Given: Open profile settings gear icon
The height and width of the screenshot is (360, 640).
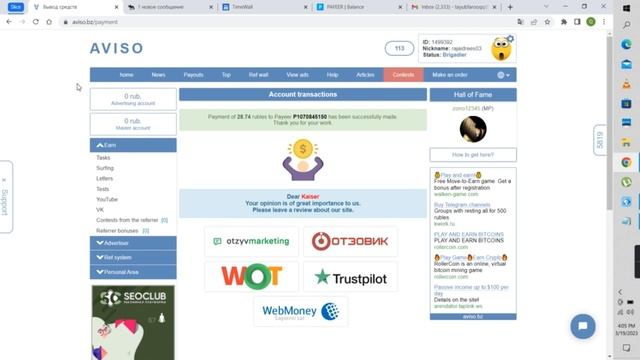Looking at the screenshot, I should [510, 39].
